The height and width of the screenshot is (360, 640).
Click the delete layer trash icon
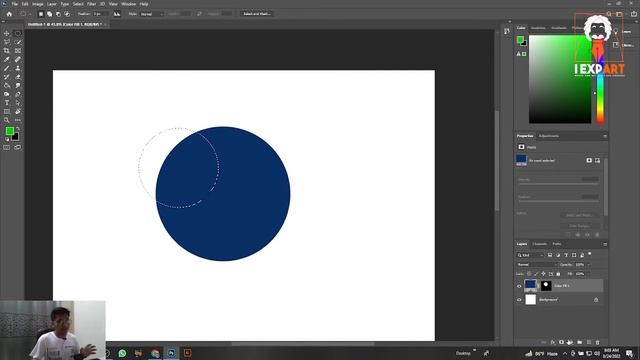tap(598, 342)
